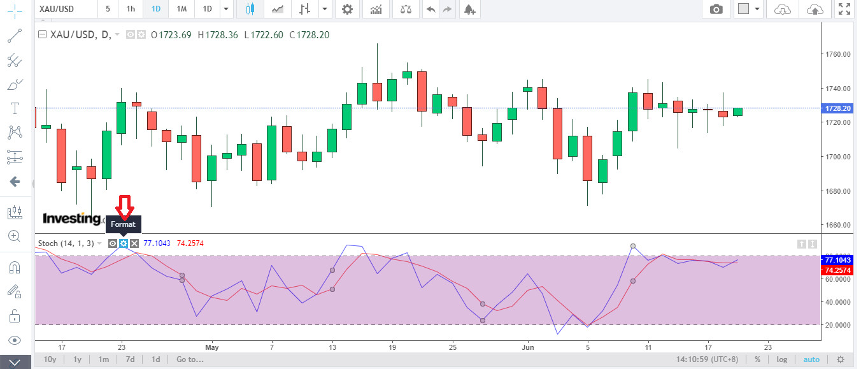Enable magnet mode in the left toolbar
The image size is (868, 369).
15,267
